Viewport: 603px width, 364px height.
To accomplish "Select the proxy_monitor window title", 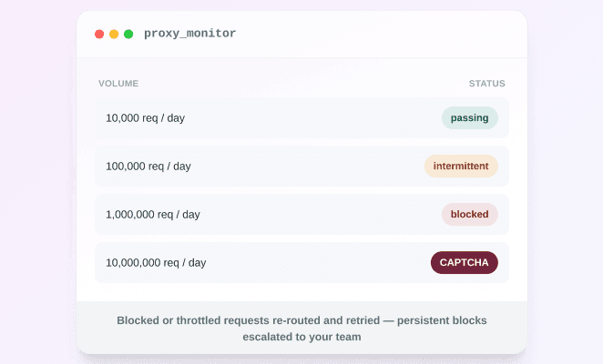I will click(190, 34).
